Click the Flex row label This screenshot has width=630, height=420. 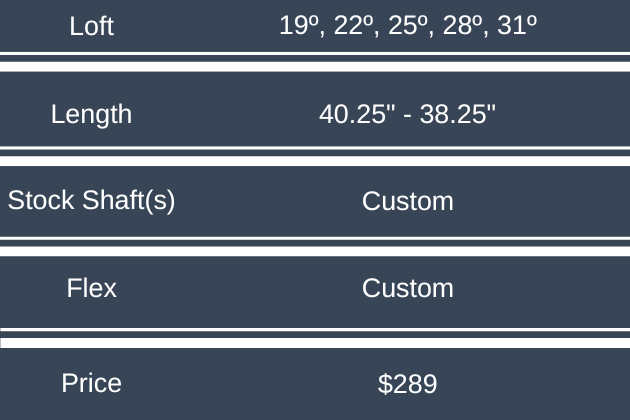92,288
